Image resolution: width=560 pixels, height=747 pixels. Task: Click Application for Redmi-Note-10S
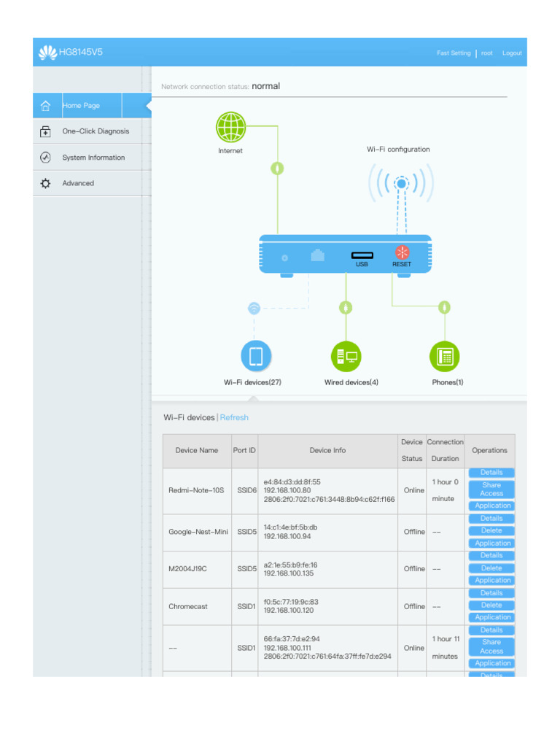point(491,506)
